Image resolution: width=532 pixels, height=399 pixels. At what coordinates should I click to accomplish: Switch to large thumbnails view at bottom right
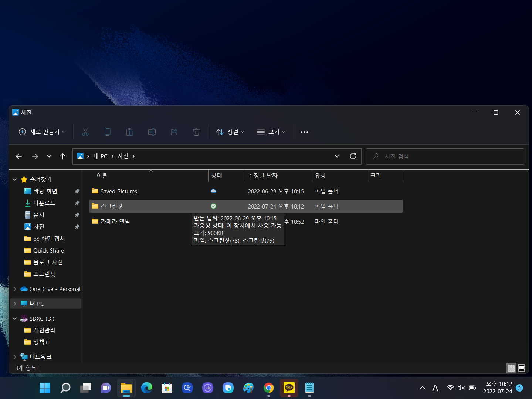(x=522, y=368)
